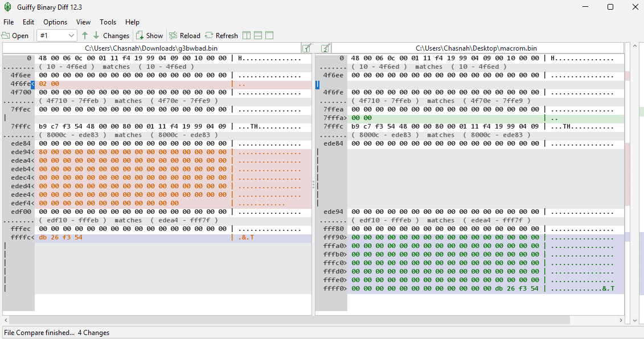Click left file path g3bwbad.bin field
Image resolution: width=644 pixels, height=339 pixels.
[151, 48]
